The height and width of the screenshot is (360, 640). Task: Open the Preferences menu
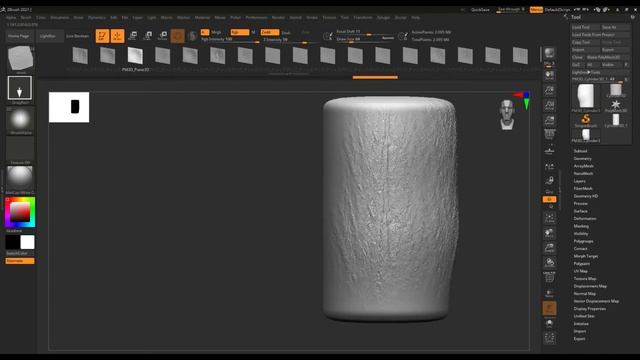[x=256, y=18]
